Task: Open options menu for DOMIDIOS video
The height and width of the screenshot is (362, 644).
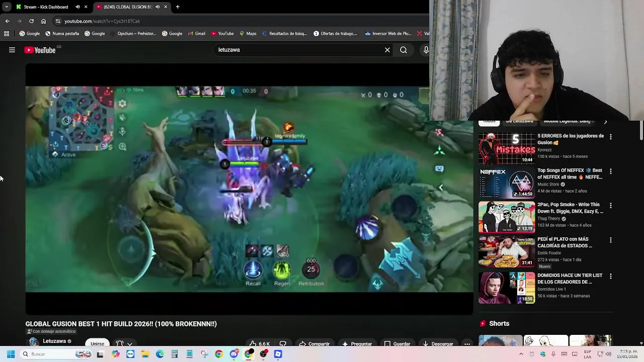Action: (611, 277)
